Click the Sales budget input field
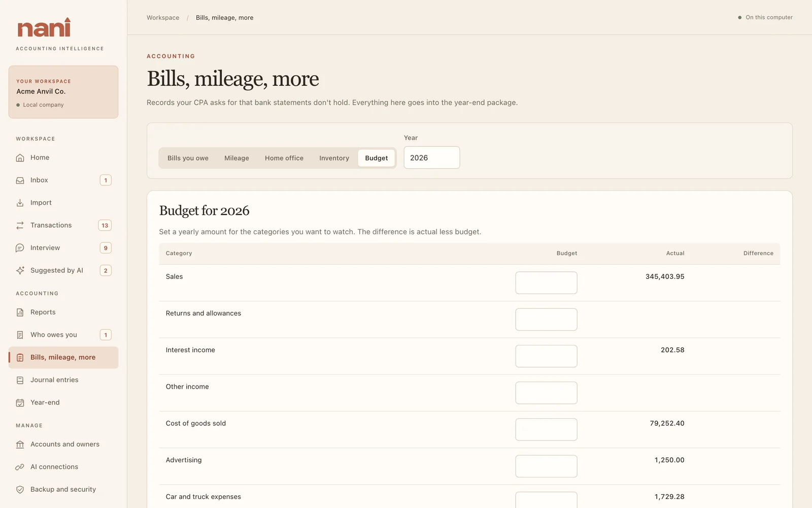 [546, 282]
